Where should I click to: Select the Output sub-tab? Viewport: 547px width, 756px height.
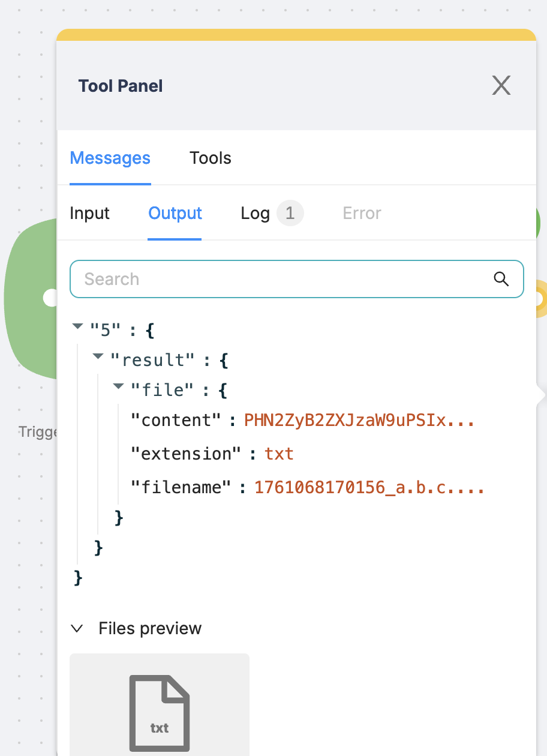[x=175, y=213]
